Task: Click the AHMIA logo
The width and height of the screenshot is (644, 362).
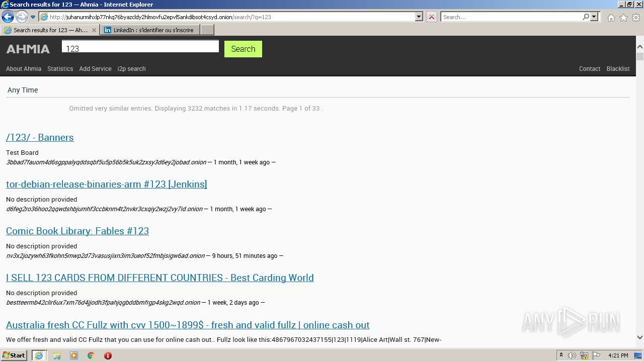Action: (28, 49)
